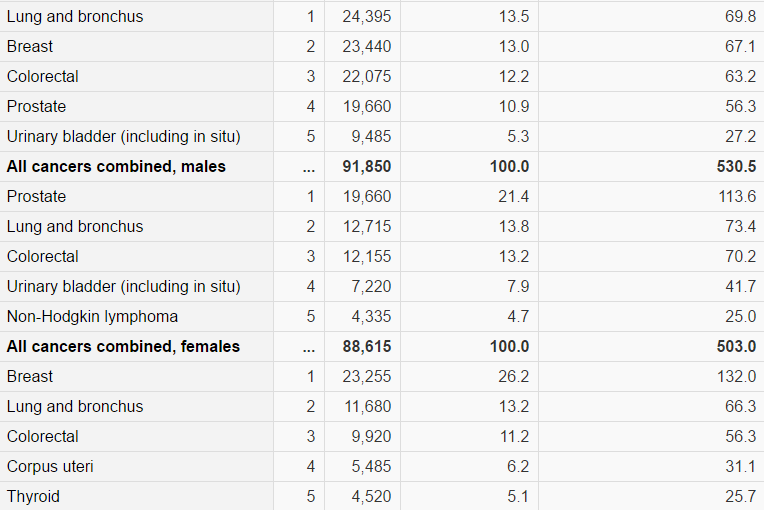The width and height of the screenshot is (764, 510).
Task: Click the cell with value 22,075
Action: coord(366,77)
